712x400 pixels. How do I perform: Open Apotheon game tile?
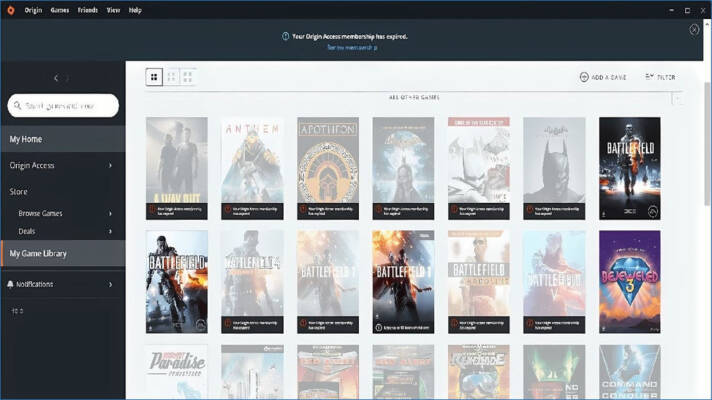(x=328, y=168)
